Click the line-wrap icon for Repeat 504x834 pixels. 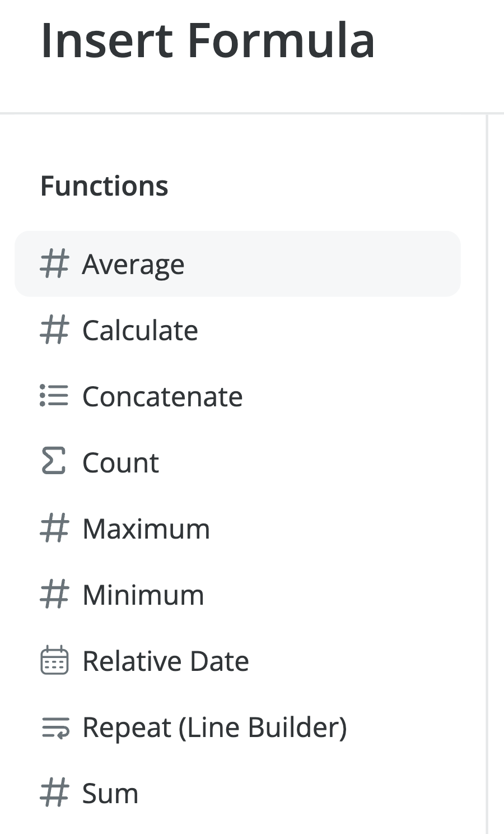click(55, 728)
